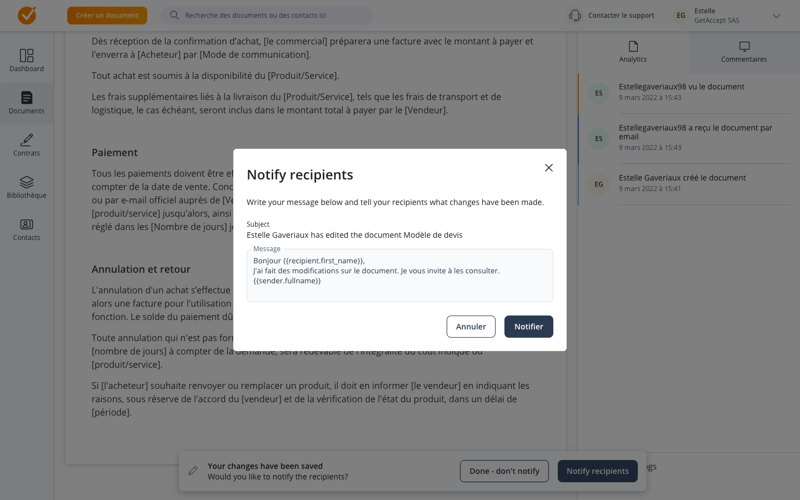The height and width of the screenshot is (500, 800).
Task: Go to the Documents sidebar icon
Action: (x=27, y=103)
